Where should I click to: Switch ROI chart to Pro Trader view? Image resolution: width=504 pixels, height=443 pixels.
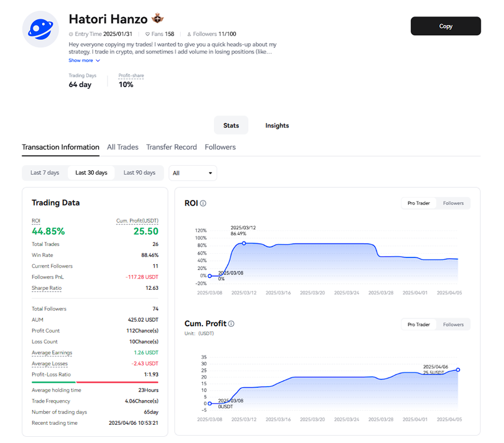coord(419,203)
